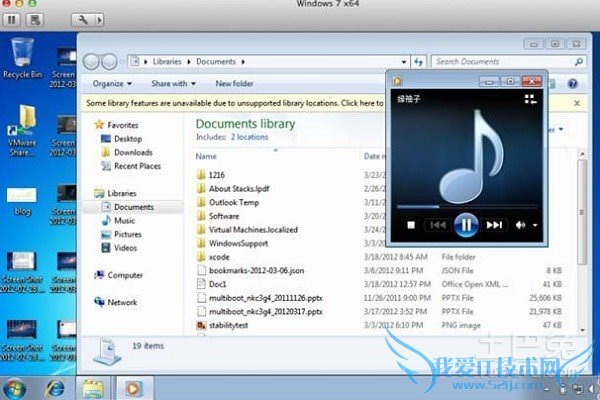This screenshot has width=600, height=400.
Task: Dismiss the library features info bar
Action: [577, 103]
